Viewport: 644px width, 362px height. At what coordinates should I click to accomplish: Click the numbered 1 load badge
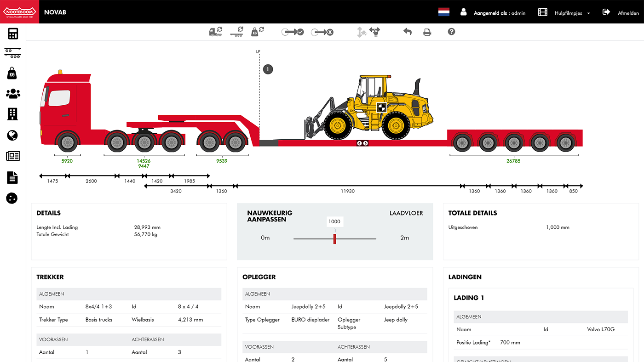coord(268,69)
